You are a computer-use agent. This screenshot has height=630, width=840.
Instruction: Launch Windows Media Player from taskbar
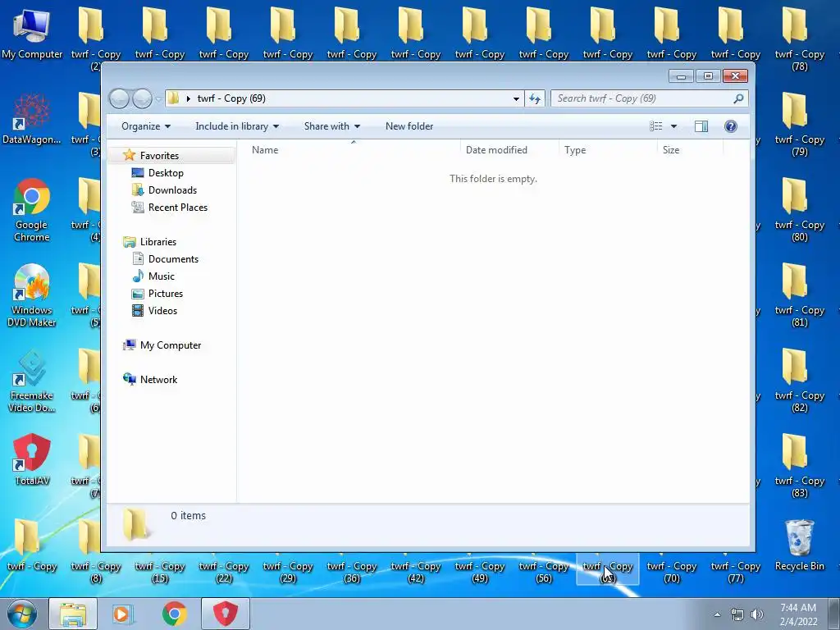[123, 614]
